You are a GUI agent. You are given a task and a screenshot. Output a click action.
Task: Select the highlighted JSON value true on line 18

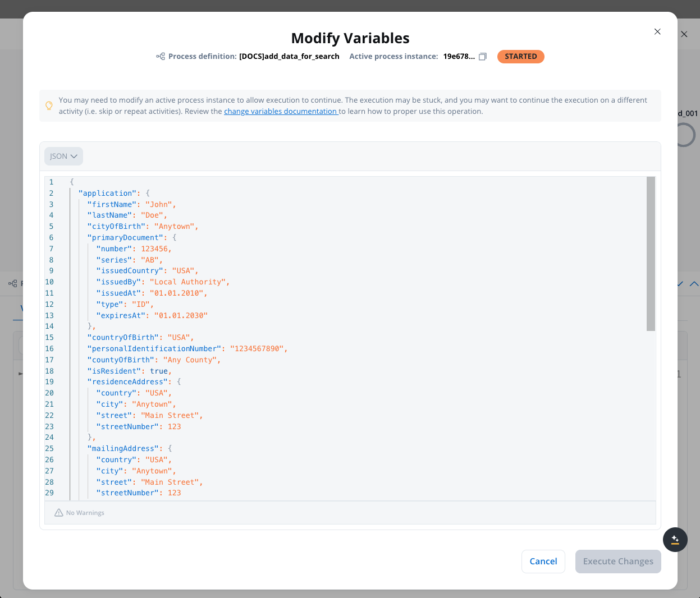(x=159, y=370)
